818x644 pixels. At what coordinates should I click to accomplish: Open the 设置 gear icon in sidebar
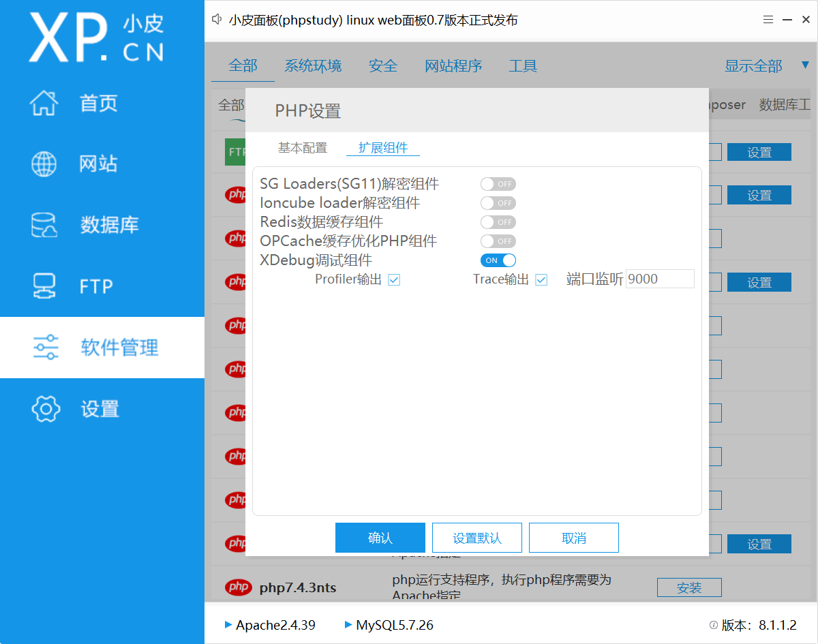tap(46, 409)
